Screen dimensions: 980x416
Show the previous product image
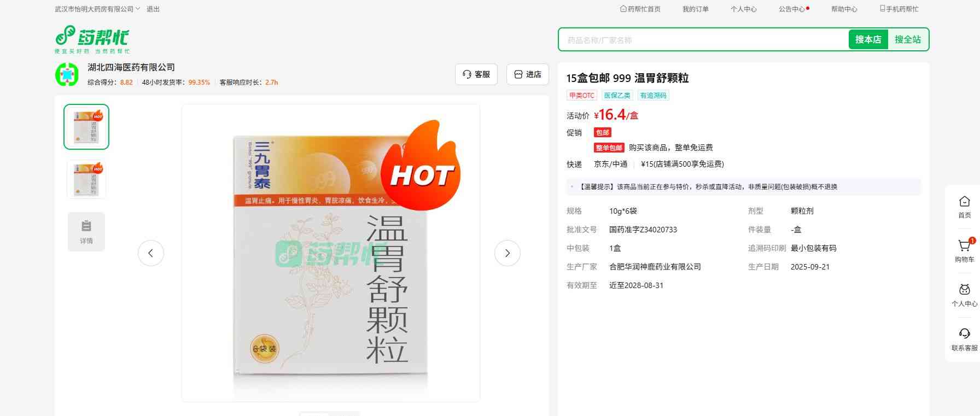(151, 253)
